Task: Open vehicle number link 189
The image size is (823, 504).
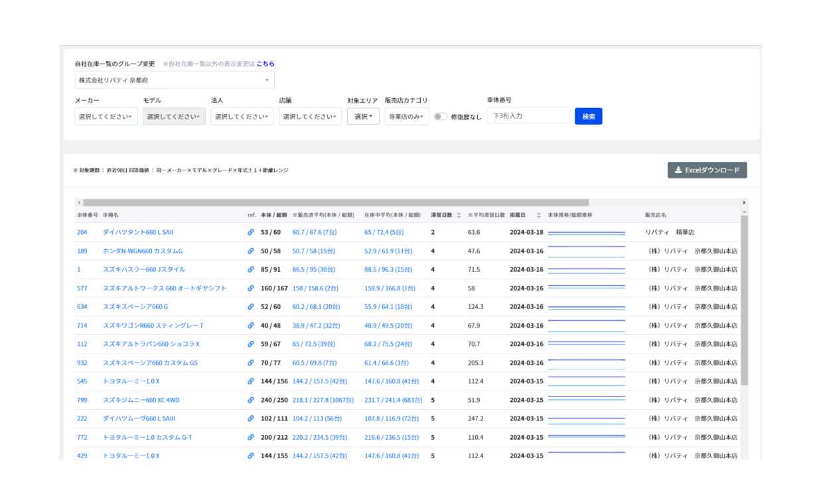Action: (82, 251)
